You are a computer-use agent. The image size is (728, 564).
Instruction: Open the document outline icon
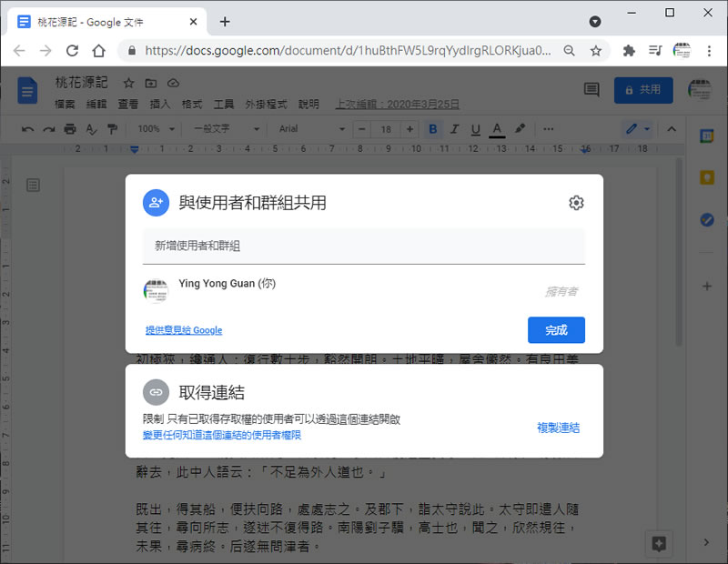(33, 186)
